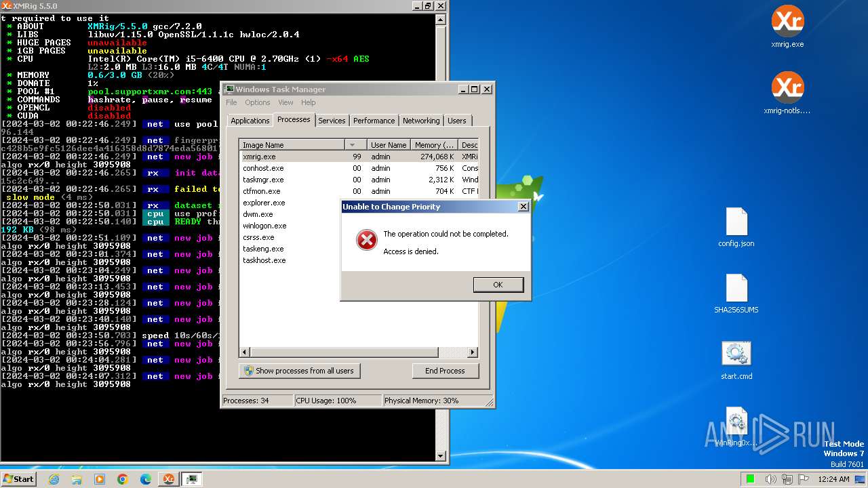Image resolution: width=868 pixels, height=488 pixels.
Task: Select xmrig.exe process row
Action: (359, 157)
